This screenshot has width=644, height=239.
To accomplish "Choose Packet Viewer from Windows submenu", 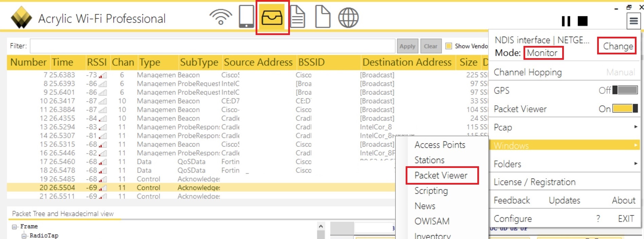I will [441, 175].
